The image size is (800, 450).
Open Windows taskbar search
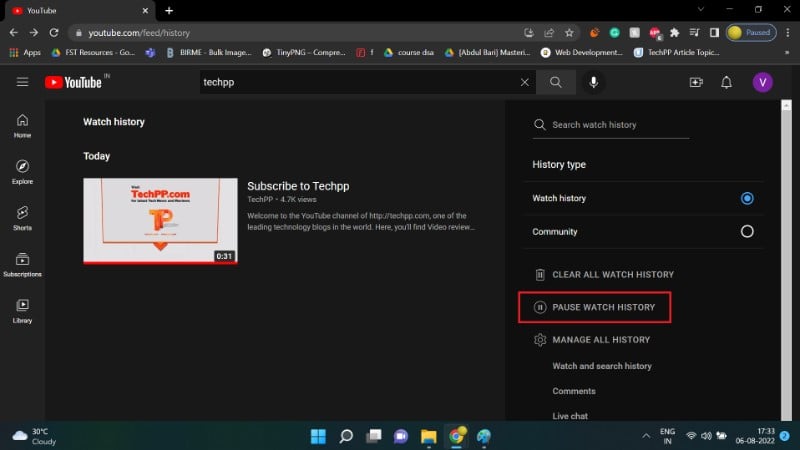click(x=346, y=436)
